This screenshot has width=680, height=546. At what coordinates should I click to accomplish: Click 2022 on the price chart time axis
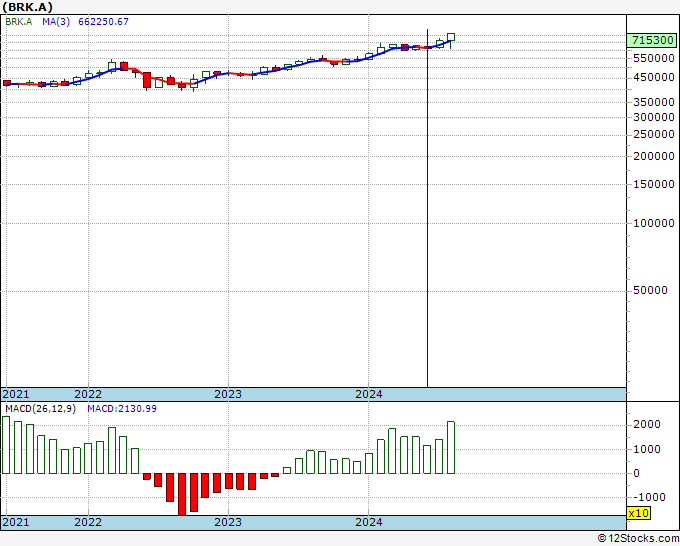[x=88, y=394]
